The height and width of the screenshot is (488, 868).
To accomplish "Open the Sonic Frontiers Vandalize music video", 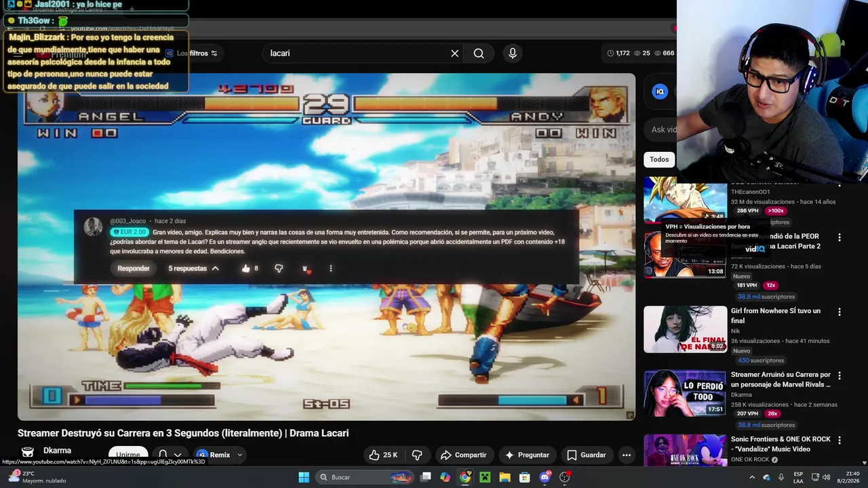I will click(781, 444).
